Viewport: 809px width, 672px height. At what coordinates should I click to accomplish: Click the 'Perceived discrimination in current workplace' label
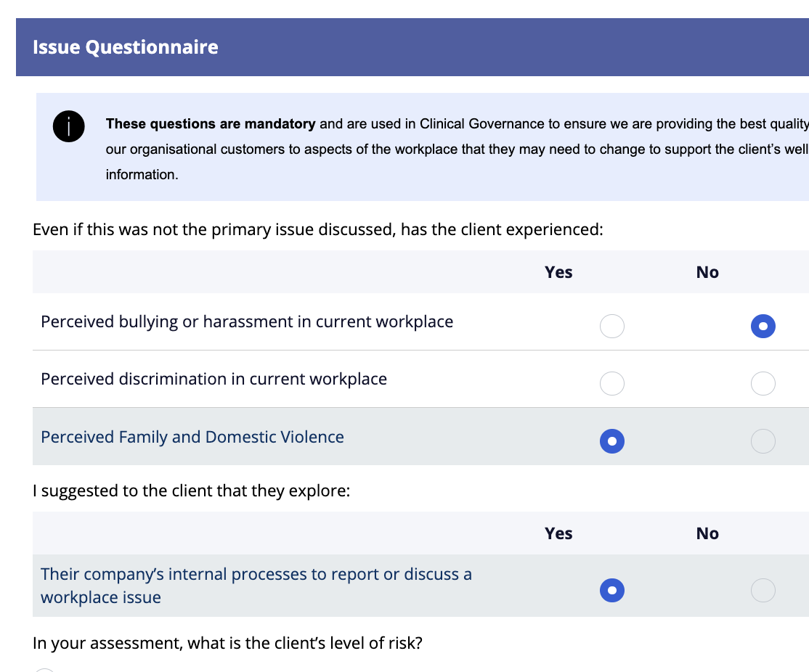[x=214, y=379]
